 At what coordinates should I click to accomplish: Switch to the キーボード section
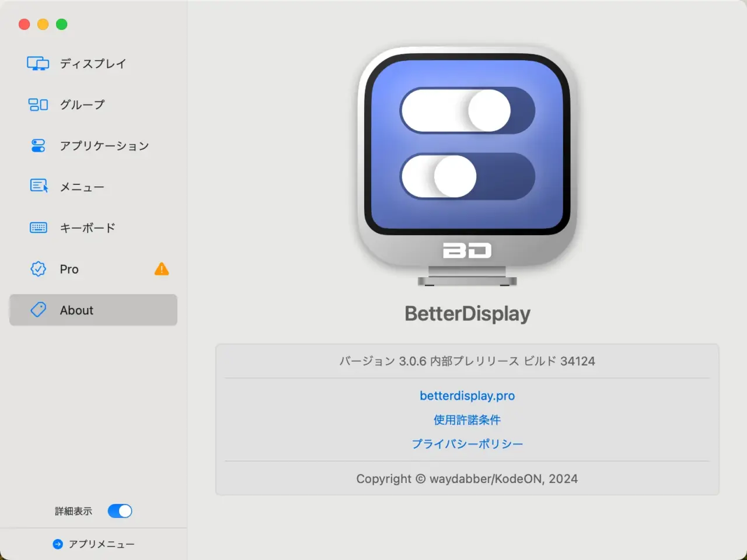tap(93, 228)
